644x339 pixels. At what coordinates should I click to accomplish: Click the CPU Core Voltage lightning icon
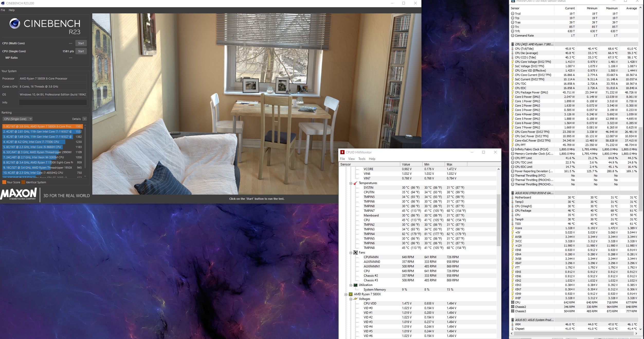coord(513,62)
